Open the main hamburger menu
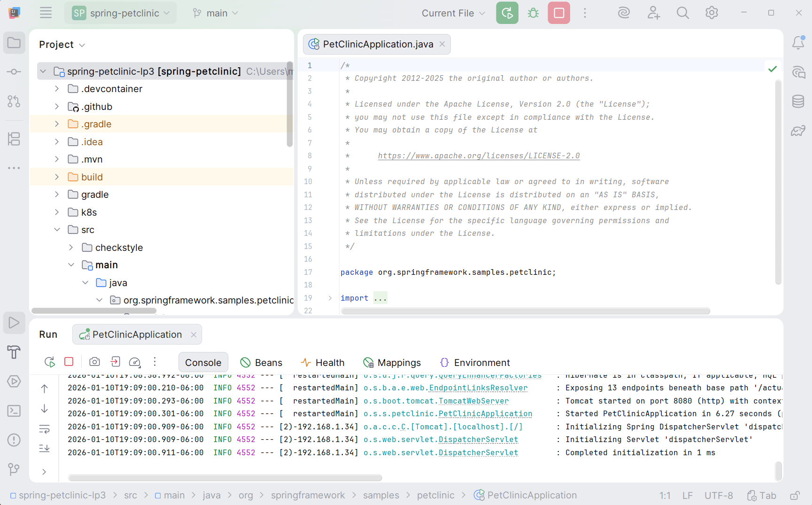 [x=46, y=13]
